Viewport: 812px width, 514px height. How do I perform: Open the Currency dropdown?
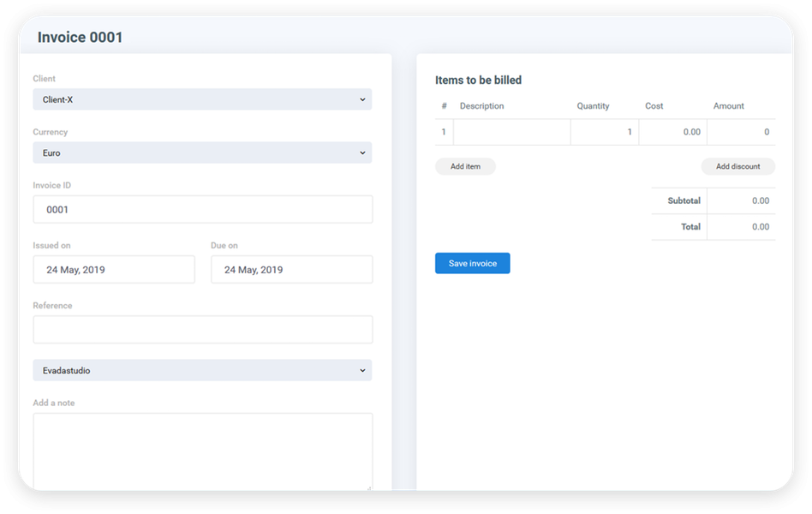(202, 152)
